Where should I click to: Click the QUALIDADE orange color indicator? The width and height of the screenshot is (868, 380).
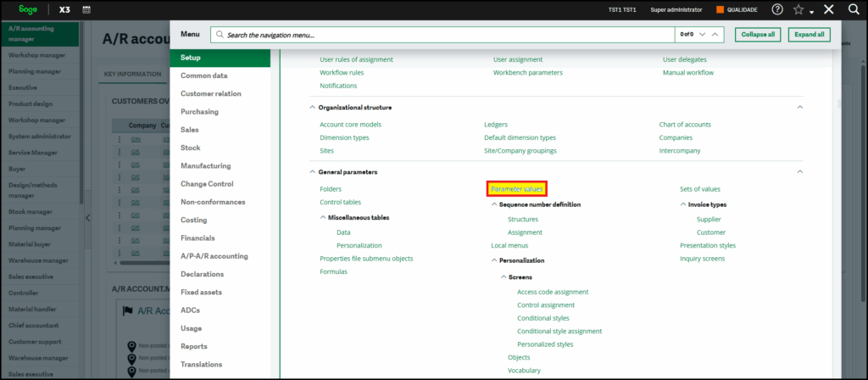(x=720, y=9)
